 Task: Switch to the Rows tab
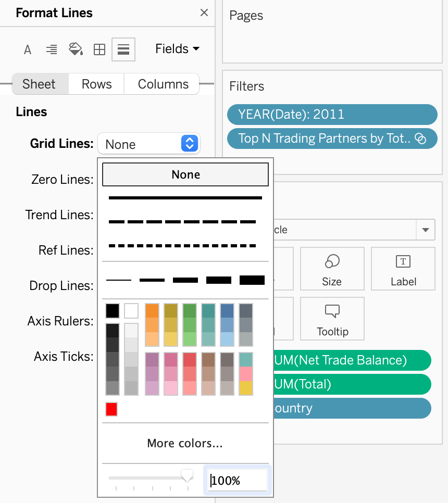click(96, 84)
